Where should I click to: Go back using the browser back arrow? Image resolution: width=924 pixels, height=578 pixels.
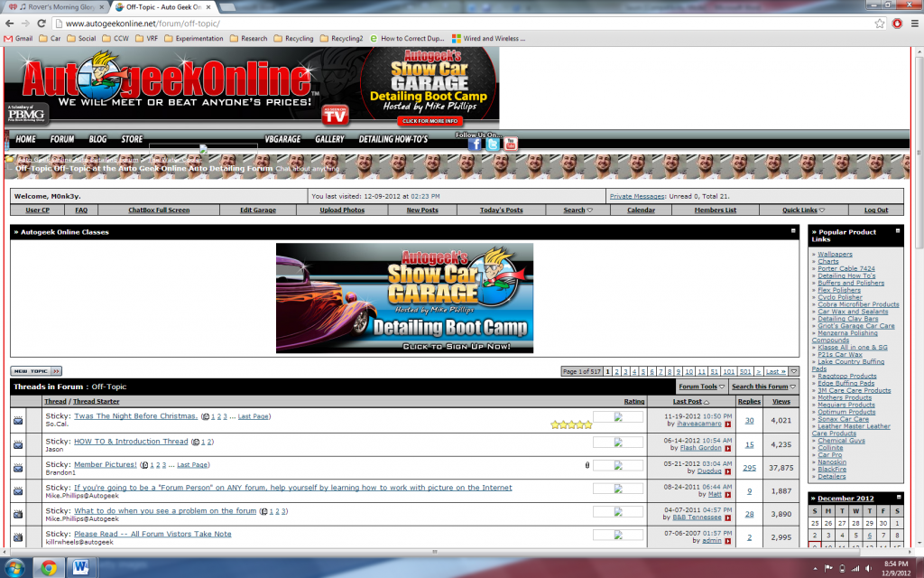tap(9, 23)
